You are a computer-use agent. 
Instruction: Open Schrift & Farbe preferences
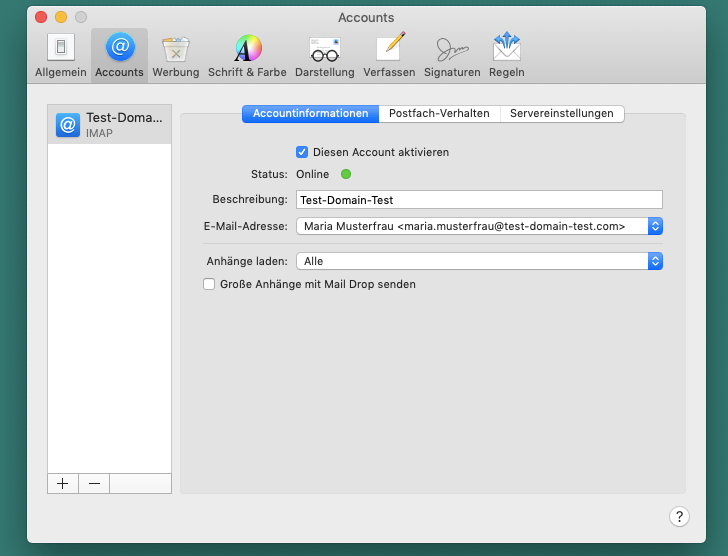point(247,55)
